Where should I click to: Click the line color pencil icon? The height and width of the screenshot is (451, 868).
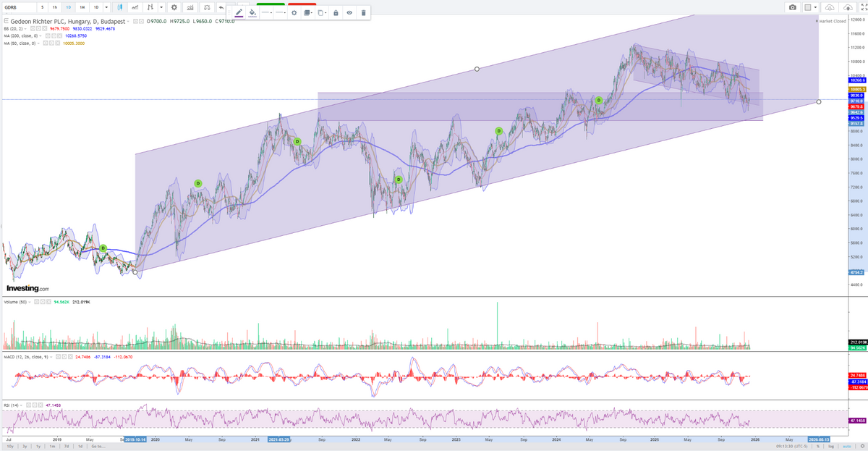(x=239, y=12)
